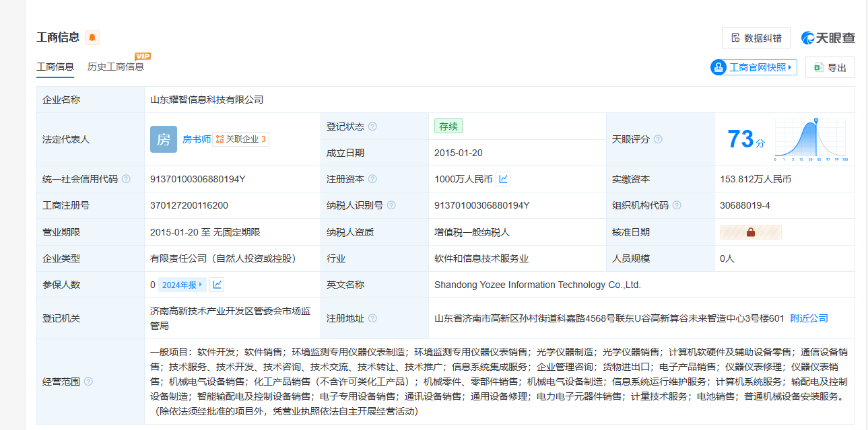
Task: Click the help icon beside 经营范围
Action: coord(88,382)
